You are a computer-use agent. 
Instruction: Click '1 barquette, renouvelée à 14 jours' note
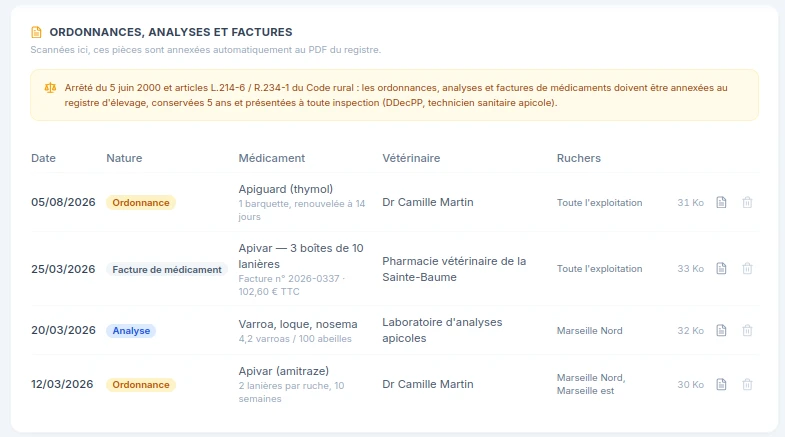302,210
